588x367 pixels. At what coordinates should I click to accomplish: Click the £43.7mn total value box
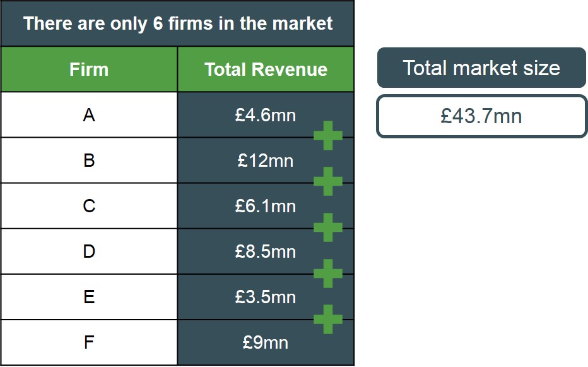pos(481,116)
